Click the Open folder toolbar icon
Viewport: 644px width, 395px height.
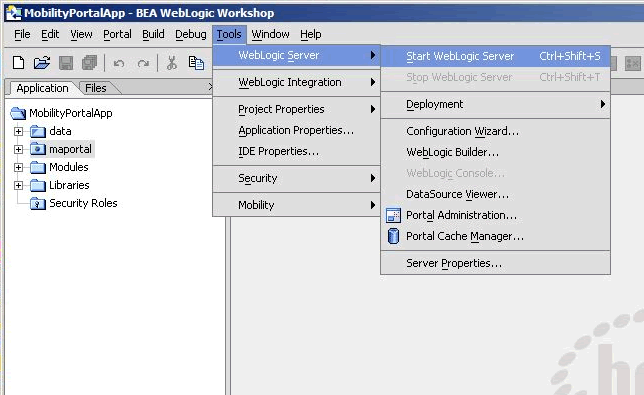(42, 63)
